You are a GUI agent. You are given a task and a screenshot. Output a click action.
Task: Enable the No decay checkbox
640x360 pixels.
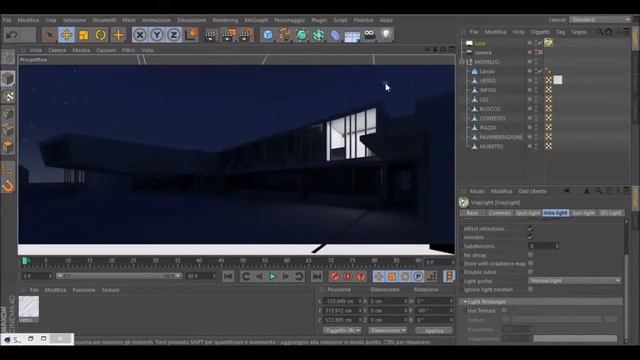coord(530,255)
